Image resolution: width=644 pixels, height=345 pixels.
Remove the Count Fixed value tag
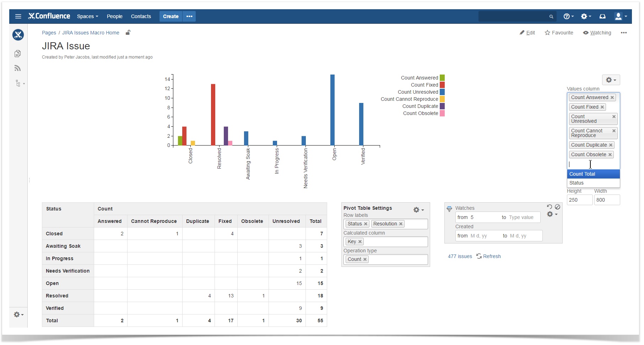(x=602, y=107)
